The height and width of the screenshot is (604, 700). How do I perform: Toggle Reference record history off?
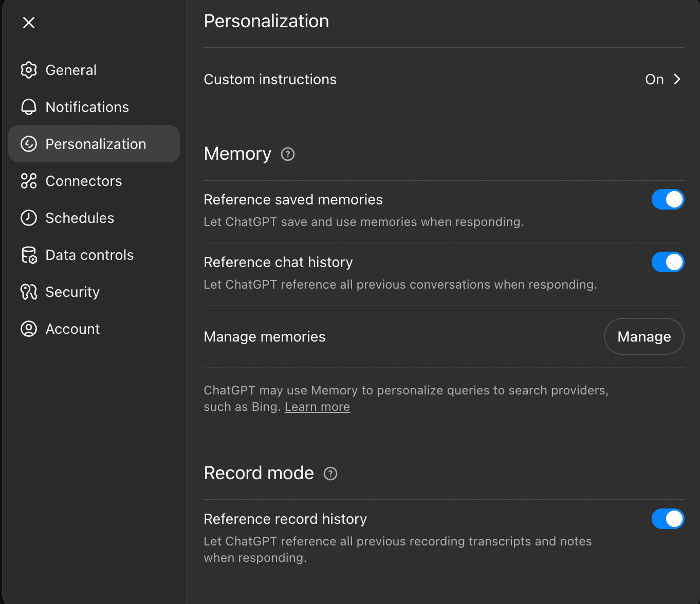click(668, 519)
